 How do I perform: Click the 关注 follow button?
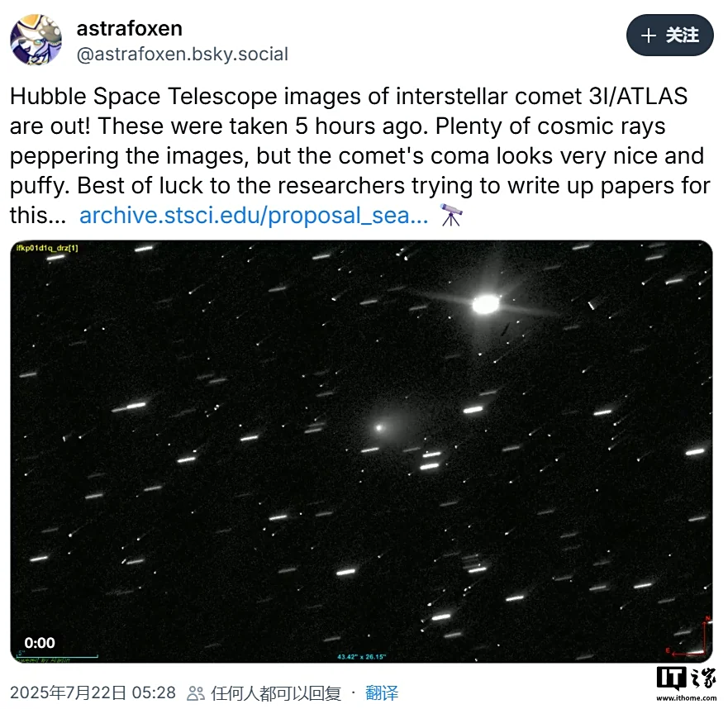pyautogui.click(x=669, y=36)
